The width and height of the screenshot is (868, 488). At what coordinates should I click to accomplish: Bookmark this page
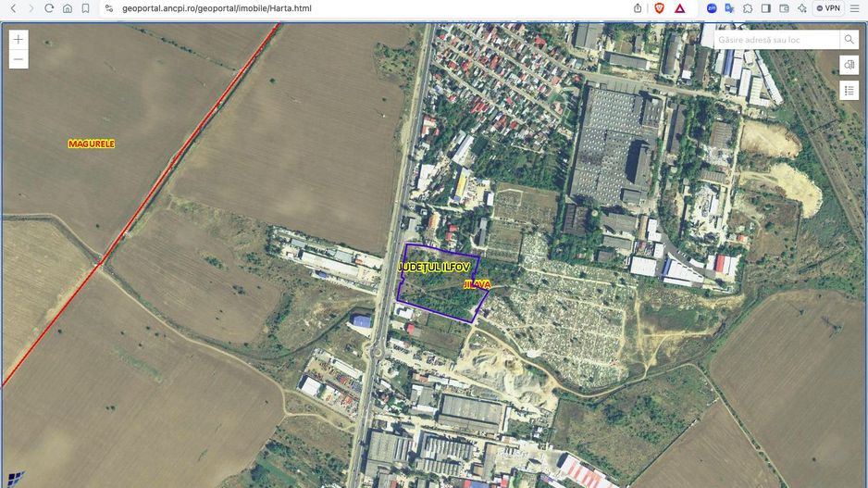click(85, 8)
